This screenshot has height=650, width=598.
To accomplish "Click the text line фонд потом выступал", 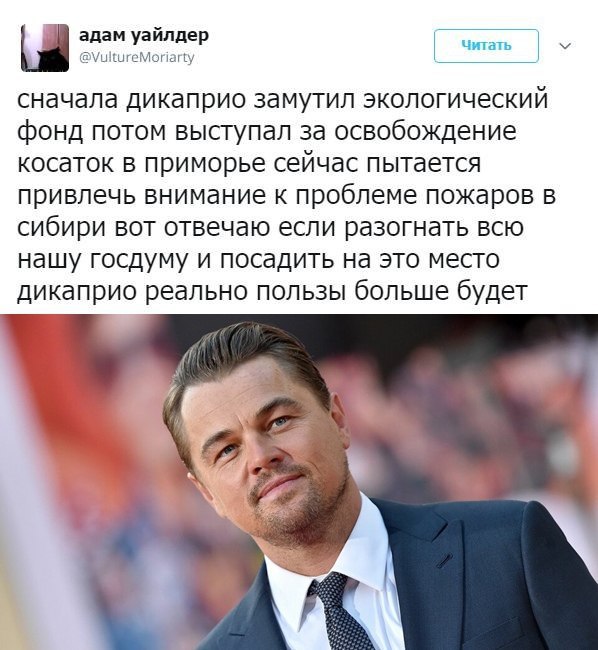I will (x=267, y=131).
